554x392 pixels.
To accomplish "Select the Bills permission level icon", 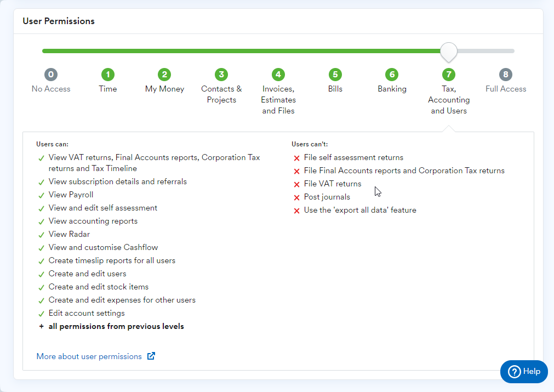I will [335, 74].
